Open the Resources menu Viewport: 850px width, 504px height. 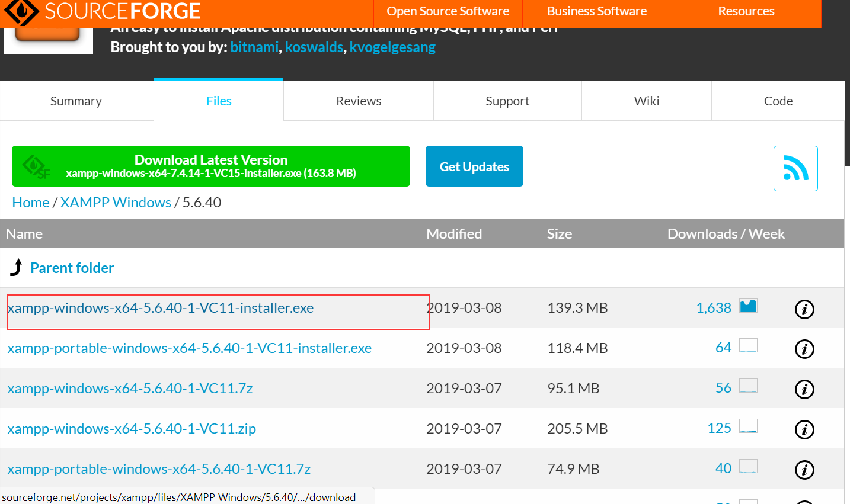coord(746,11)
